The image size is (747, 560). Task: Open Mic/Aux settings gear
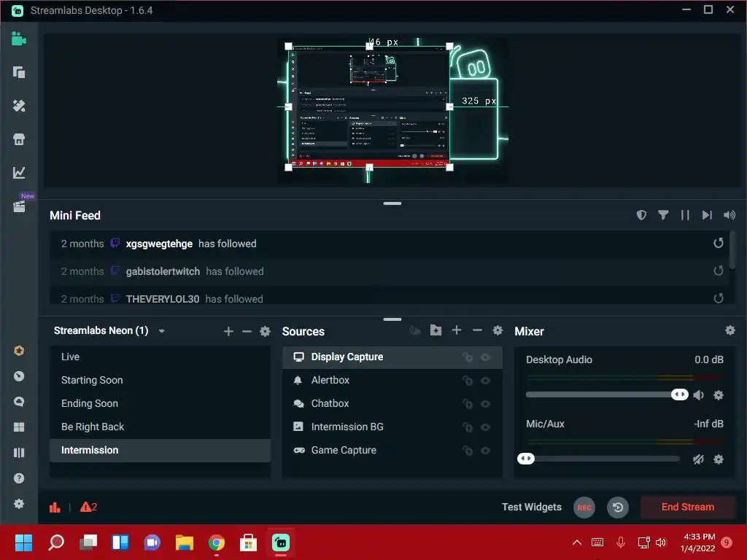[719, 459]
